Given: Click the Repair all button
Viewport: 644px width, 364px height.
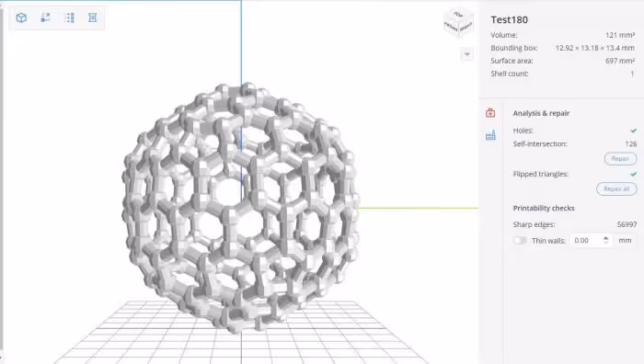Looking at the screenshot, I should pos(616,188).
